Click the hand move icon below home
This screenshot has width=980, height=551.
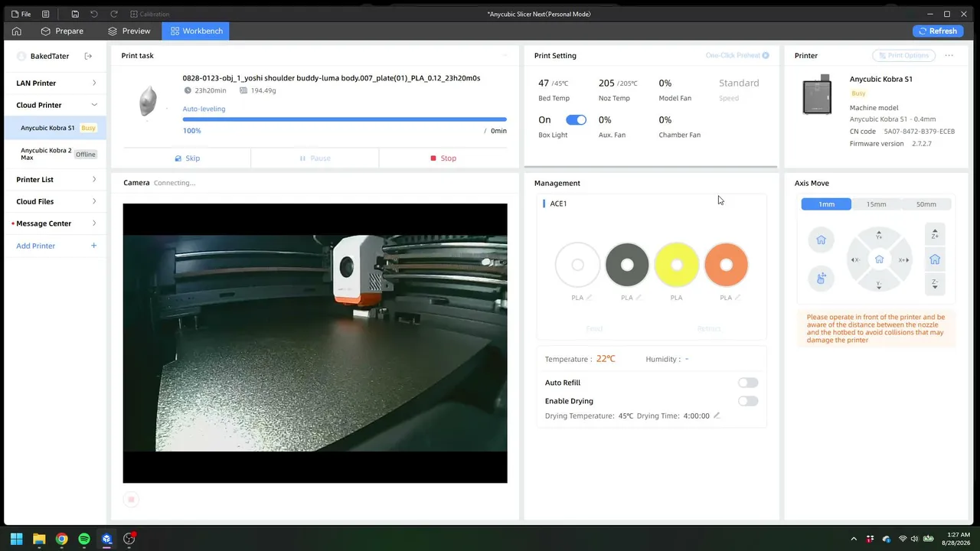(821, 278)
